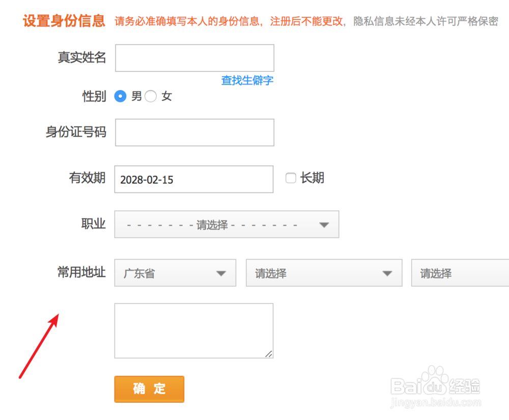509x420 pixels.
Task: Click the arrow icon on the city 请选择 selector
Action: click(x=387, y=273)
